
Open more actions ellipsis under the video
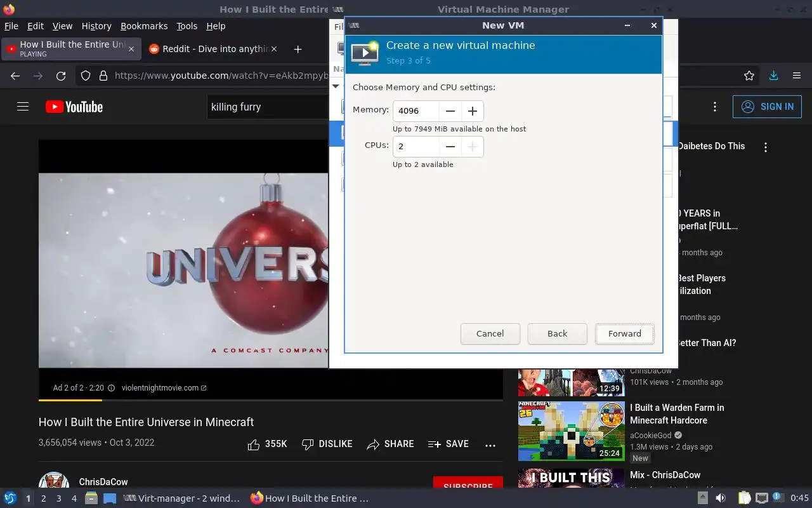coord(490,445)
